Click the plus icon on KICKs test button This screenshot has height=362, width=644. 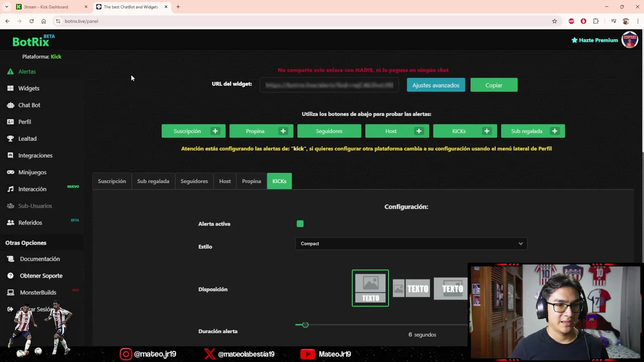[x=487, y=131]
